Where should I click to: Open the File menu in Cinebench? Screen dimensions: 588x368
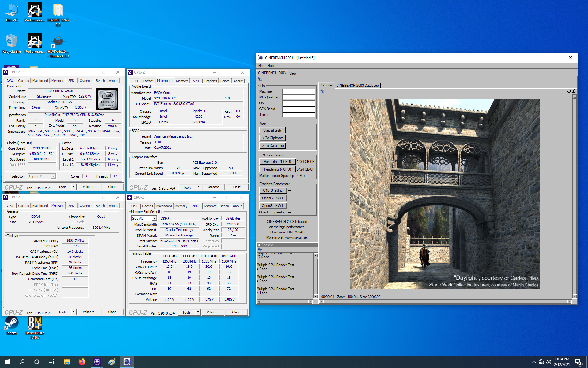pyautogui.click(x=261, y=66)
